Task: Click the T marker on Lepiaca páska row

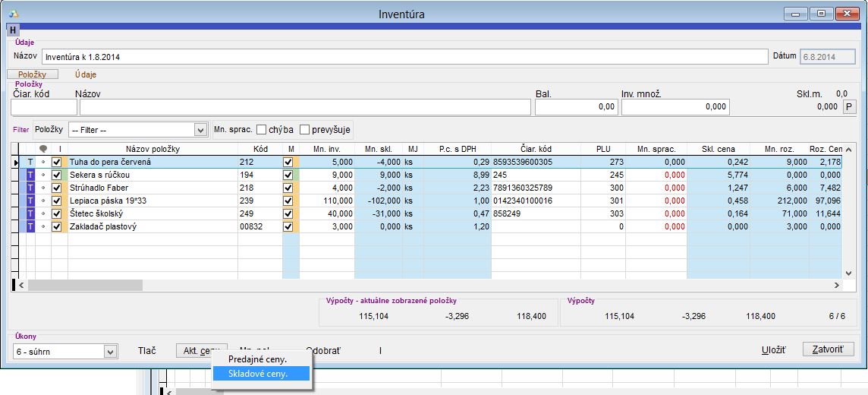Action: click(30, 201)
